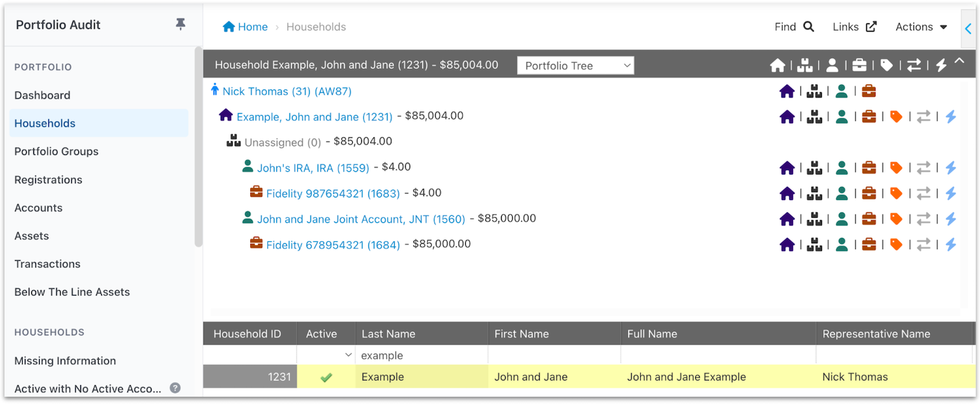Click transfer arrows icon in Fidelity 678954321 row
This screenshot has height=404, width=980.
click(x=924, y=244)
